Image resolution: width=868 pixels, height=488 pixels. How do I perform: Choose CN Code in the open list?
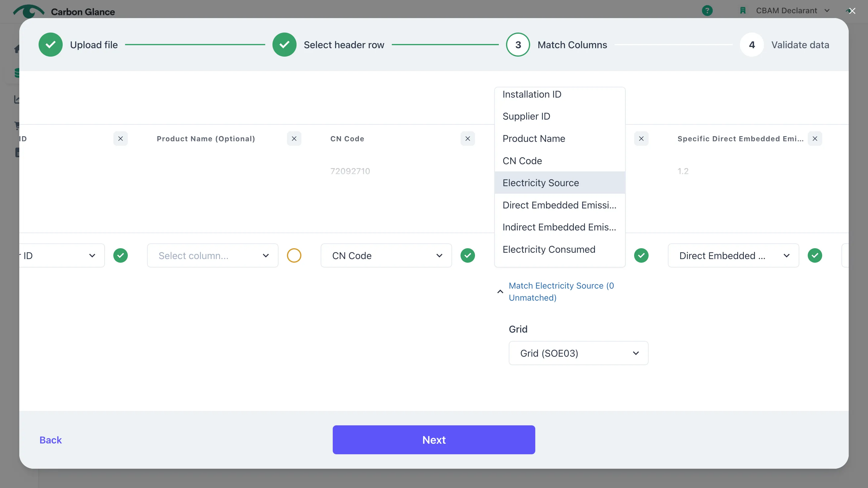tap(560, 161)
